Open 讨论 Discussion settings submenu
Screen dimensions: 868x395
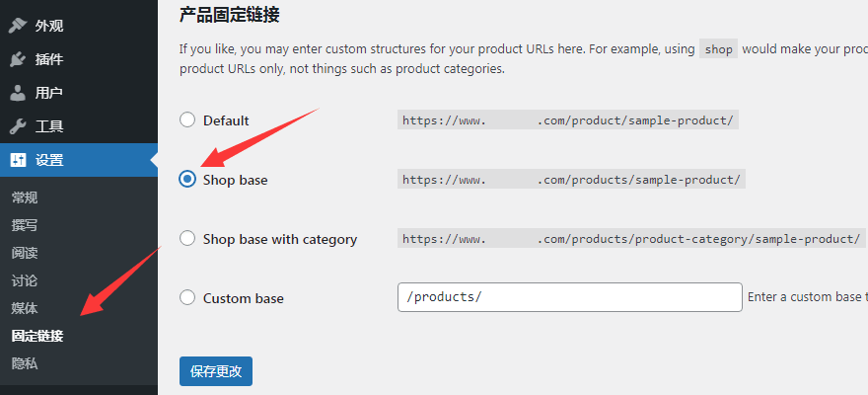[x=25, y=280]
